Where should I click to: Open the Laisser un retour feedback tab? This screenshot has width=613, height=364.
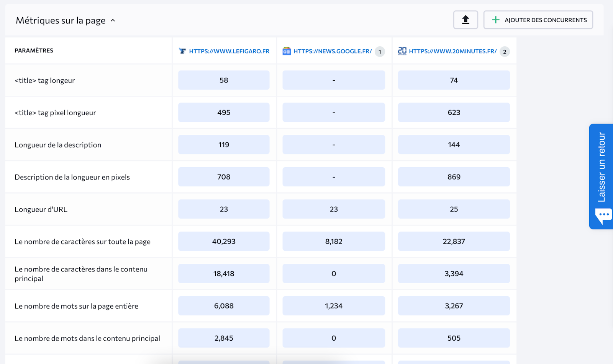pyautogui.click(x=601, y=176)
